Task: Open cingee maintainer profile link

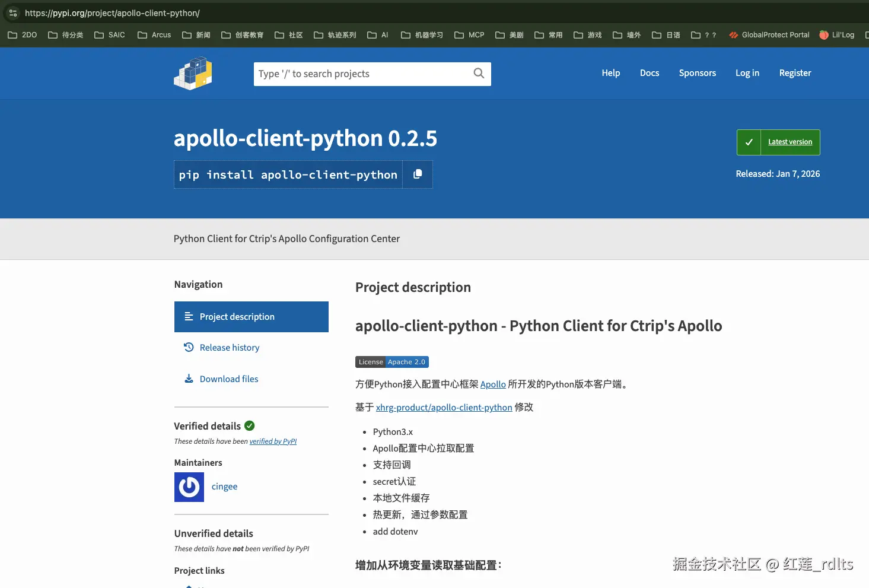Action: point(224,487)
